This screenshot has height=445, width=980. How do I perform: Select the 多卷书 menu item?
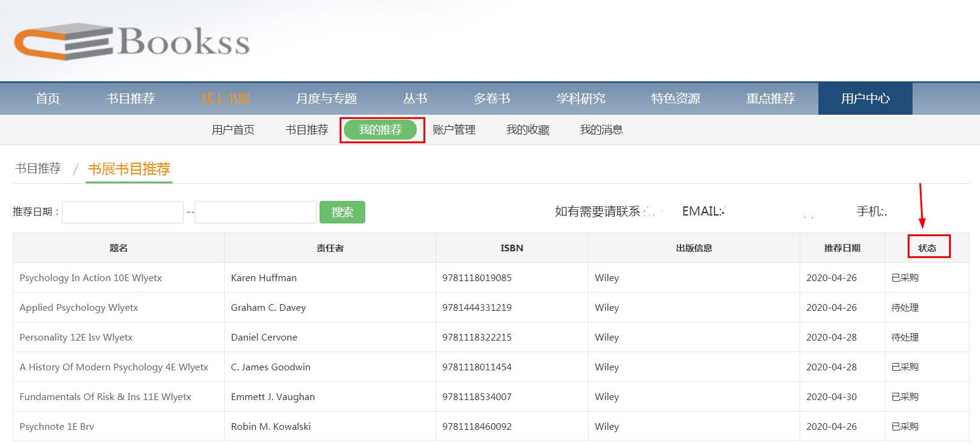492,98
